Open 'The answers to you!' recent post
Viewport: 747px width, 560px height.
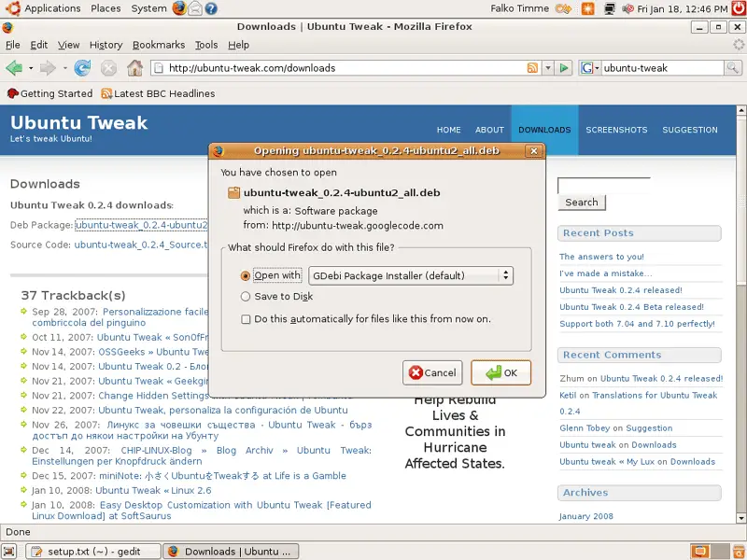tap(601, 258)
